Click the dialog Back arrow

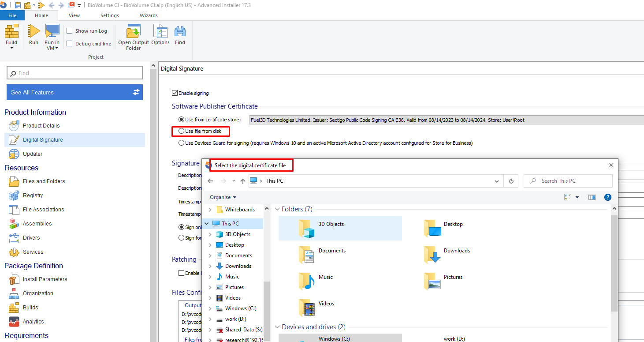click(x=210, y=181)
